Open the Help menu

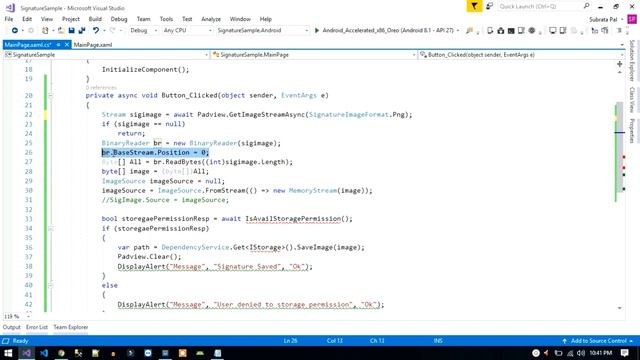click(x=266, y=19)
